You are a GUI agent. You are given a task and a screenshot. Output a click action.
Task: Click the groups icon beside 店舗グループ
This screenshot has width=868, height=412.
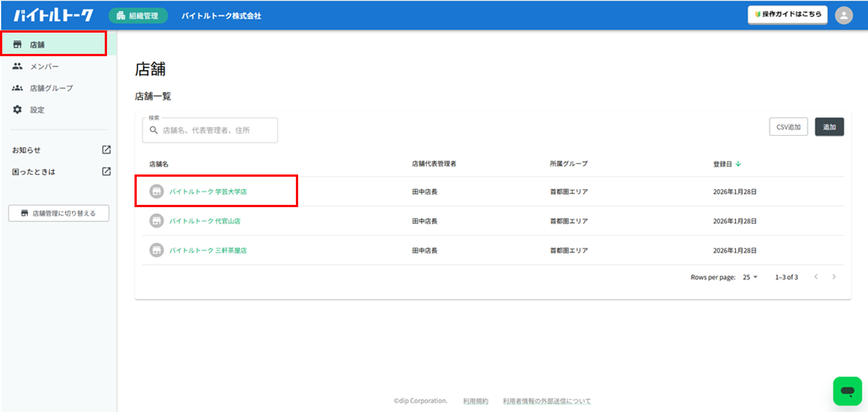coord(17,88)
